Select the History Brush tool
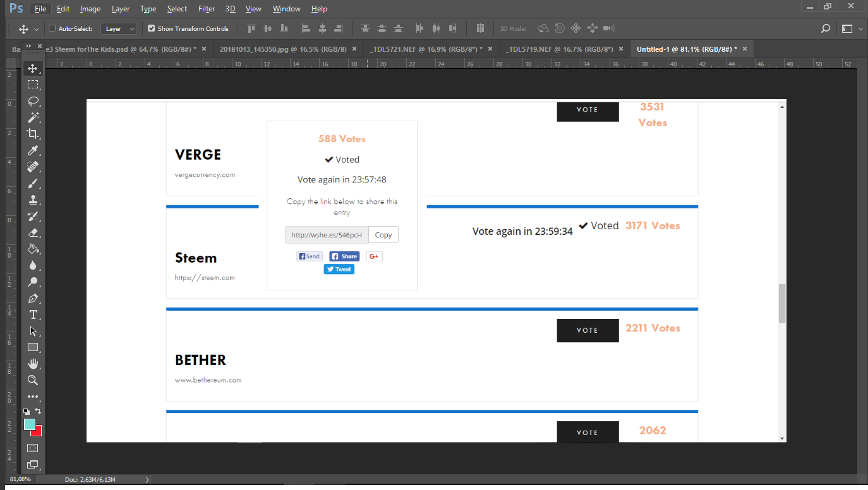The image size is (868, 490). 33,216
